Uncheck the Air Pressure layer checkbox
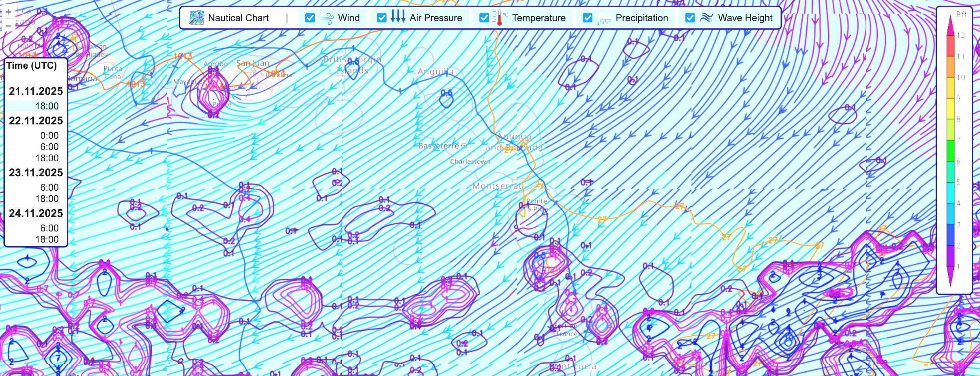 tap(381, 18)
